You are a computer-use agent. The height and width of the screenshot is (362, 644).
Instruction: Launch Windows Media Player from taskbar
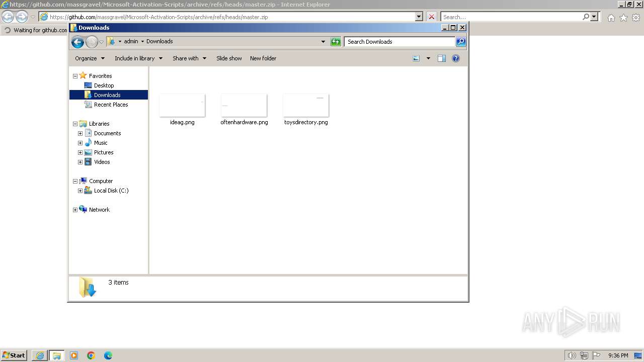[74, 355]
